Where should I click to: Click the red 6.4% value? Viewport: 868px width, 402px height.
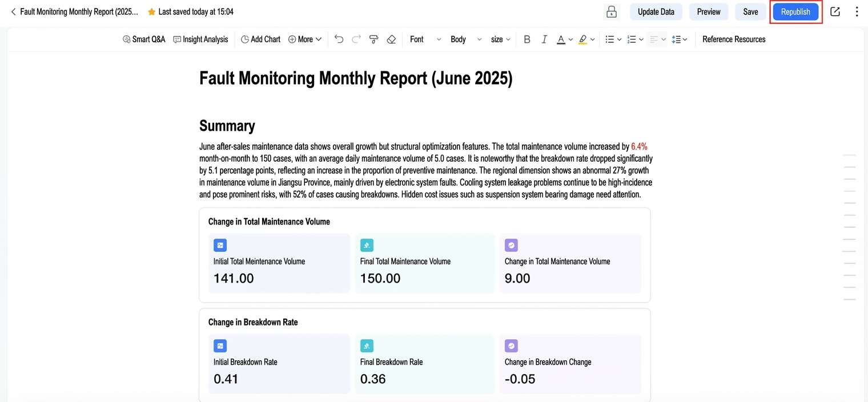639,147
